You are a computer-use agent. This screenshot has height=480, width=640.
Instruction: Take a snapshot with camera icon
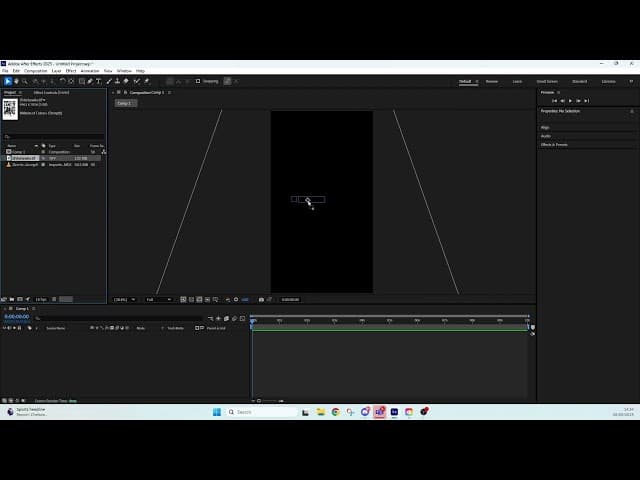261,299
